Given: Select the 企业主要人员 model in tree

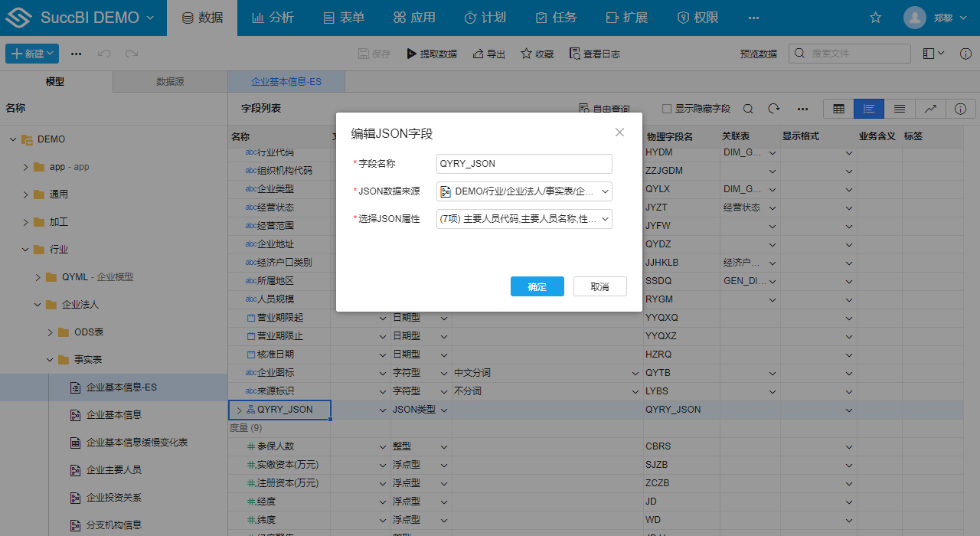Looking at the screenshot, I should pos(114,470).
